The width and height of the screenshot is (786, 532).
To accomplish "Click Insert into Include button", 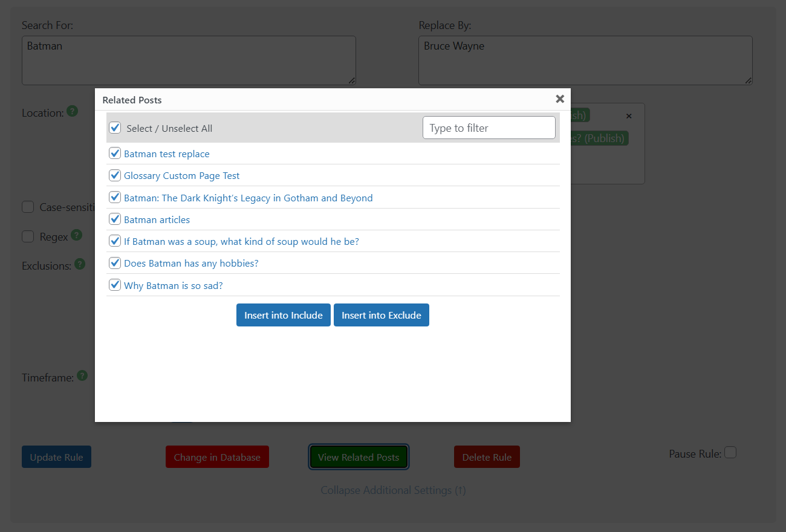I will tap(284, 315).
